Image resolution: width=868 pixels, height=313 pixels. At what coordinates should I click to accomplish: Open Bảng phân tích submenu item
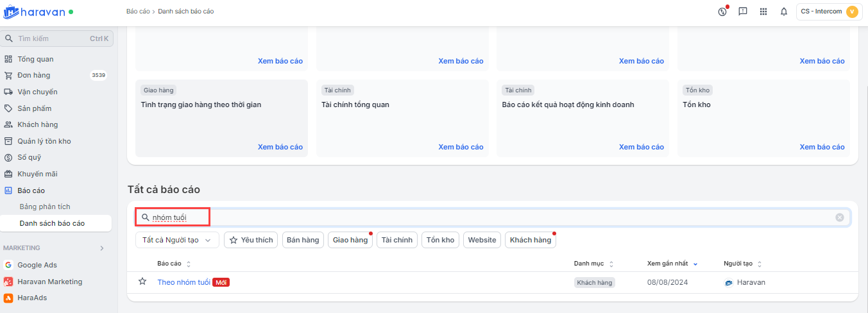coord(45,207)
